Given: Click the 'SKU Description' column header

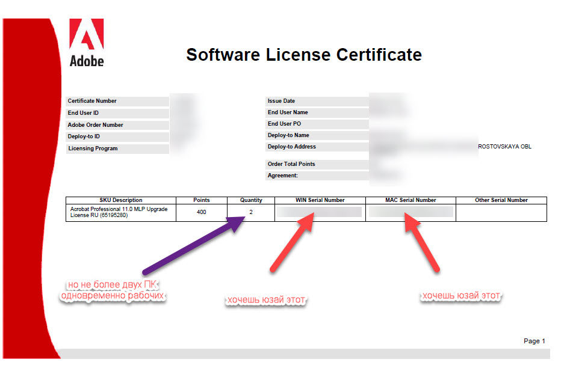Looking at the screenshot, I should pos(121,200).
